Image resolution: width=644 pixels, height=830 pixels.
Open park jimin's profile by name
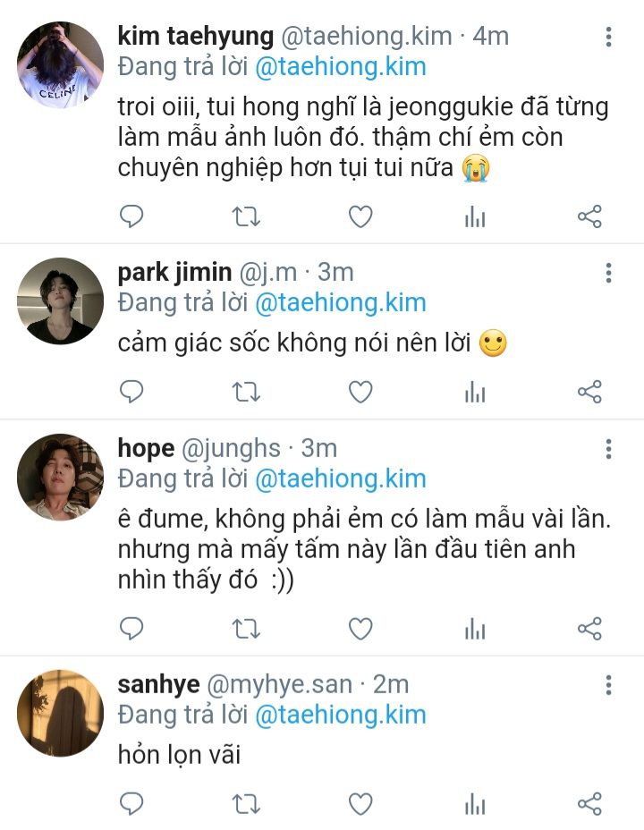174,272
